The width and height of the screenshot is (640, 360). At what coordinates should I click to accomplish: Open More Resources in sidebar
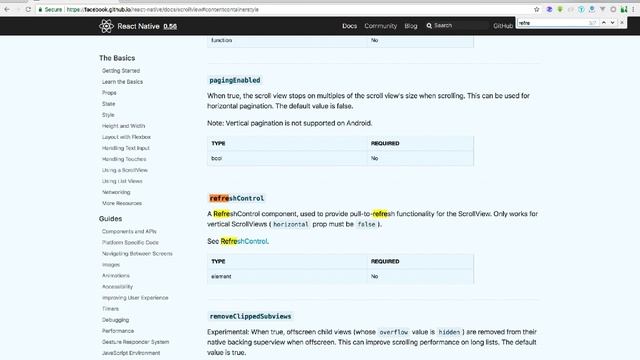point(122,203)
